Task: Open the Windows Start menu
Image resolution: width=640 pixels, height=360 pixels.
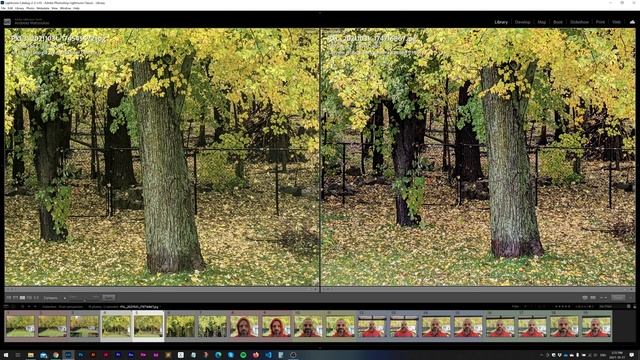Action: click(6, 355)
